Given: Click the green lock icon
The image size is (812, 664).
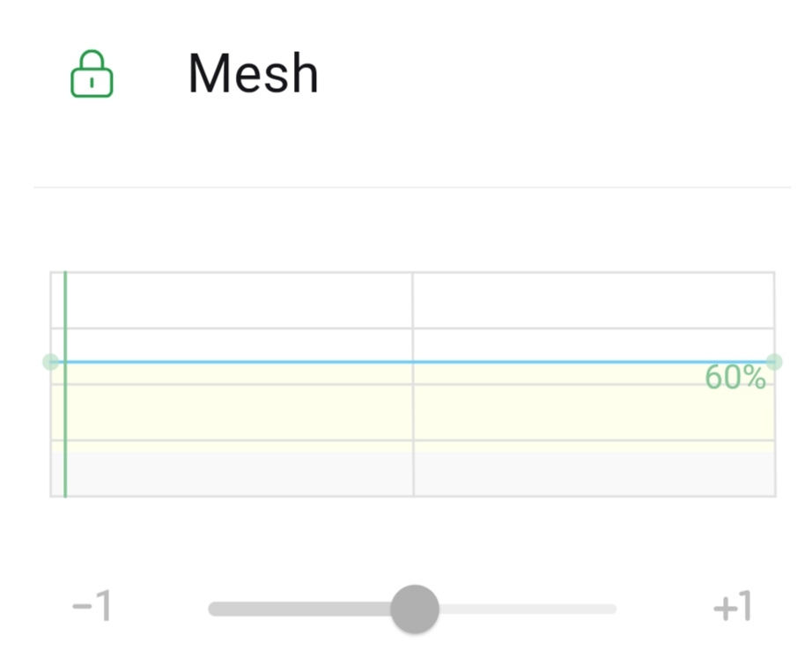Looking at the screenshot, I should 92,74.
